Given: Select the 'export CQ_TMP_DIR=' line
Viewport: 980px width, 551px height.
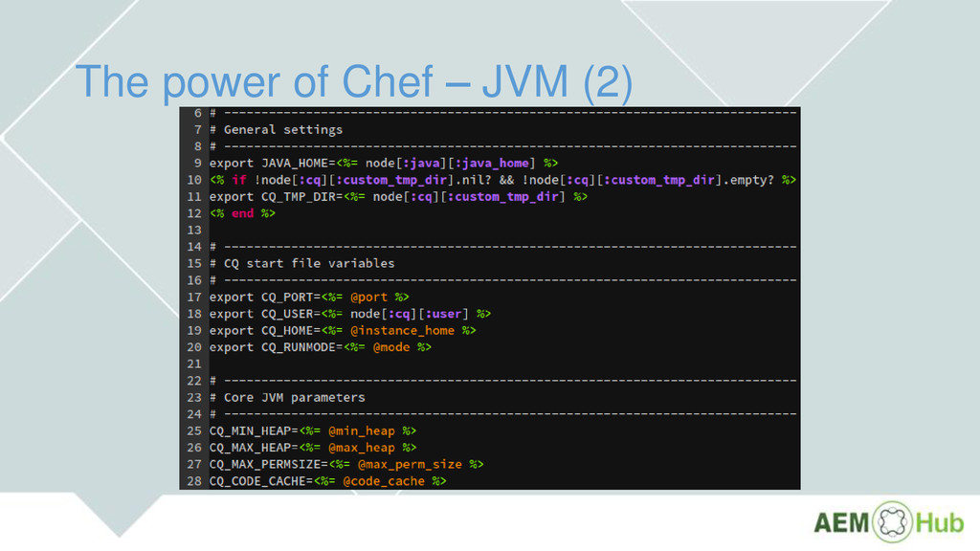Looking at the screenshot, I should point(398,197).
